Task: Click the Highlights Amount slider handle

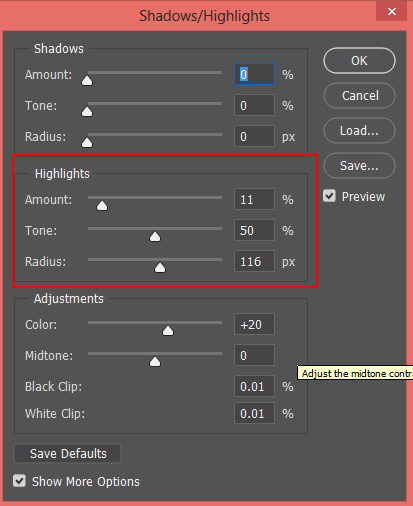Action: pyautogui.click(x=102, y=206)
